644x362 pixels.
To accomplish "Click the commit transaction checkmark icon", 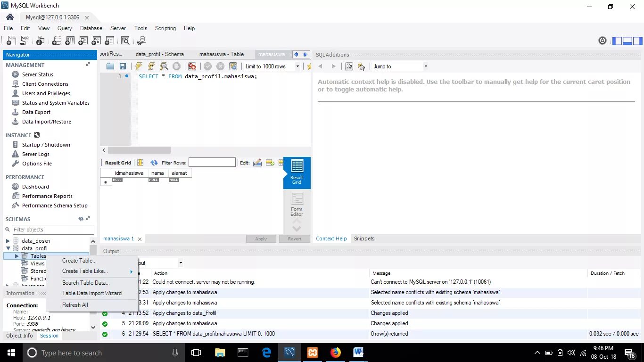I will [x=207, y=66].
